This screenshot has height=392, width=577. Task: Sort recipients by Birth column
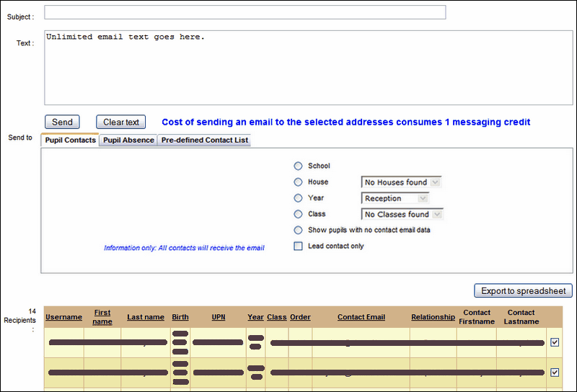click(180, 317)
